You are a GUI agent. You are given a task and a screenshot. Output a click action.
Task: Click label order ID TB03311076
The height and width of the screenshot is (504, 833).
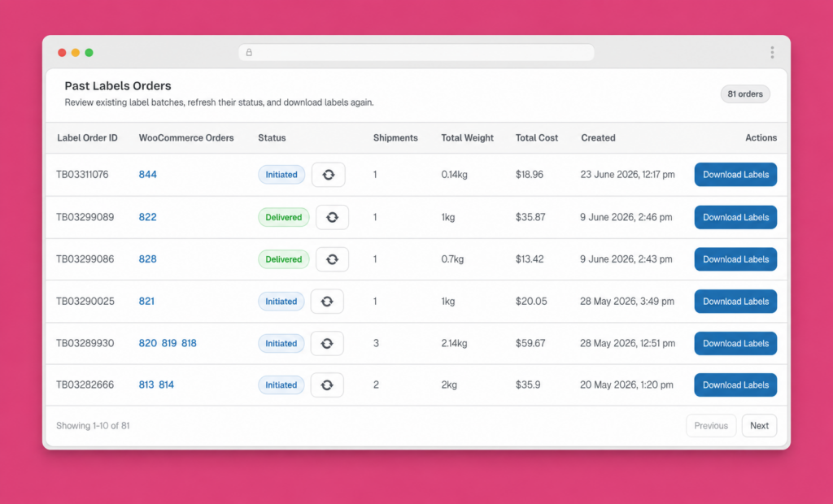pos(82,175)
